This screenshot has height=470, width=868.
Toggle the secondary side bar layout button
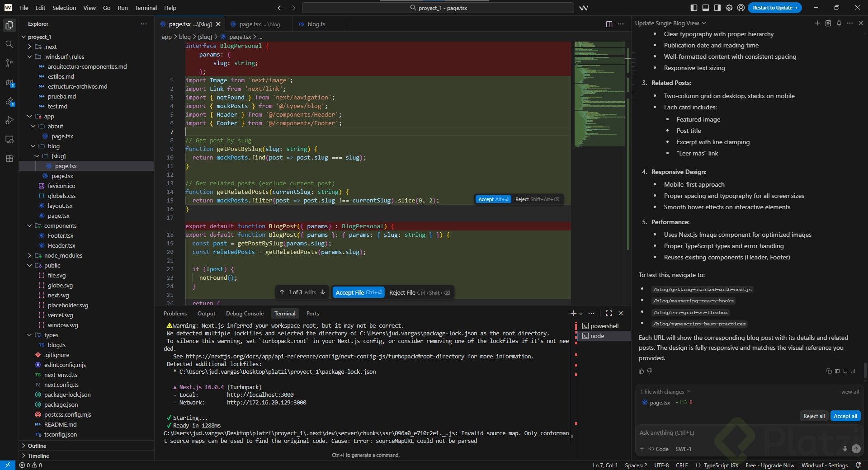pos(717,8)
